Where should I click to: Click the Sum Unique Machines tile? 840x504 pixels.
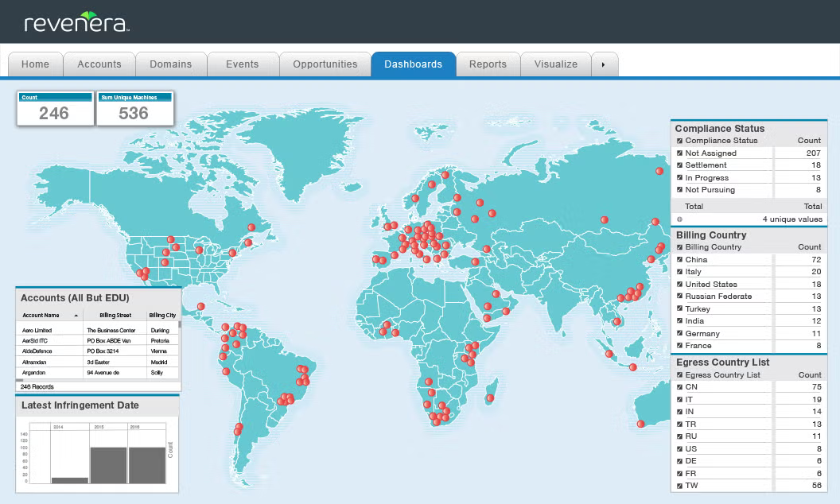pos(134,108)
